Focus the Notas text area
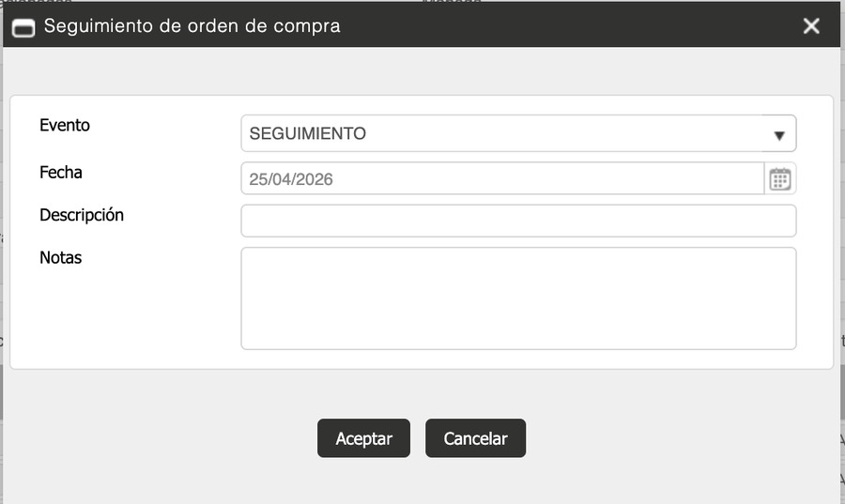The height and width of the screenshot is (504, 845). click(x=518, y=298)
